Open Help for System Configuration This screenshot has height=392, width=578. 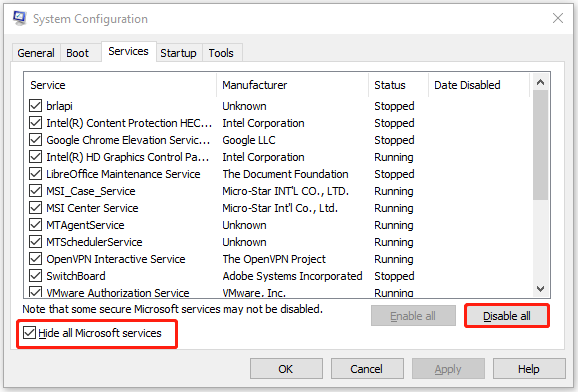(x=529, y=369)
